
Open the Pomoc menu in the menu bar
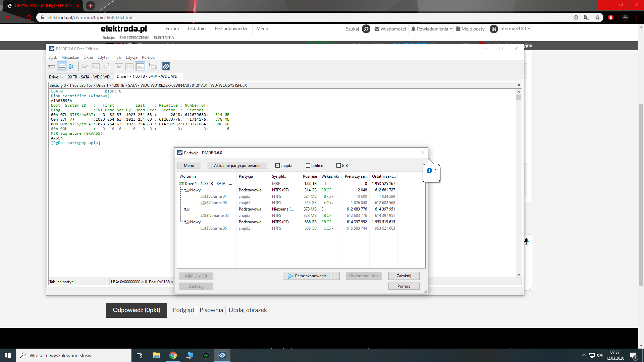pyautogui.click(x=148, y=57)
